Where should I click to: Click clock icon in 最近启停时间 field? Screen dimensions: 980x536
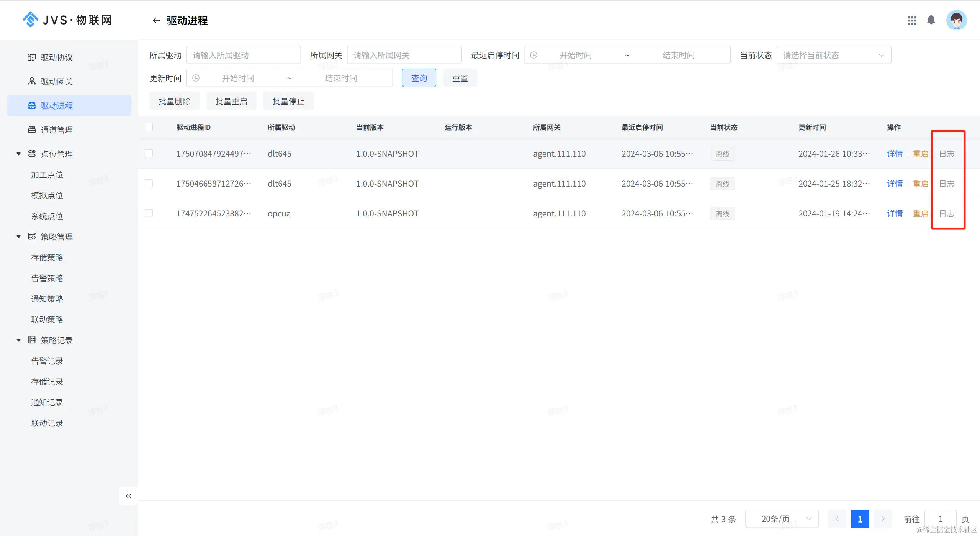tap(533, 55)
